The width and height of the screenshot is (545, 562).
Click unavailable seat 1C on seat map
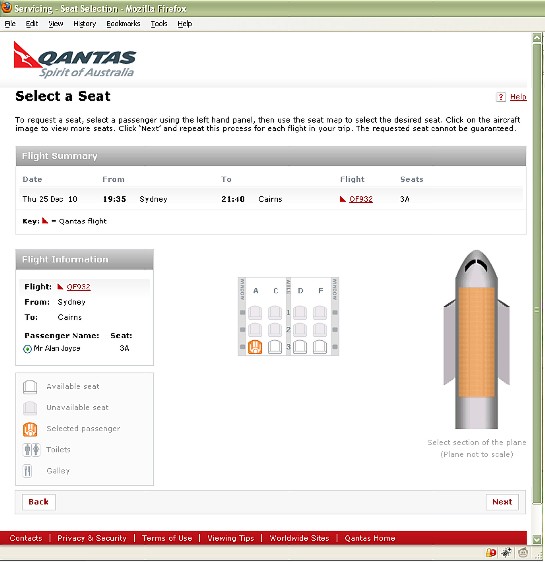(x=275, y=313)
